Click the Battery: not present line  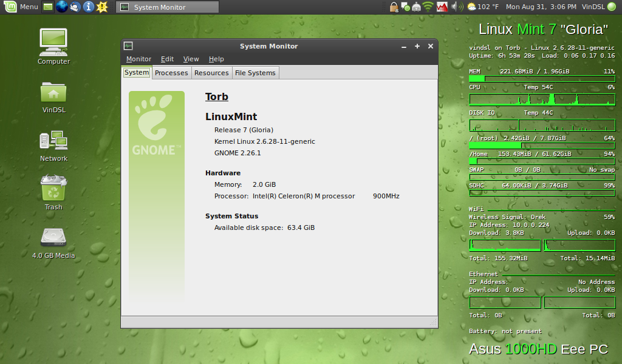coord(505,331)
